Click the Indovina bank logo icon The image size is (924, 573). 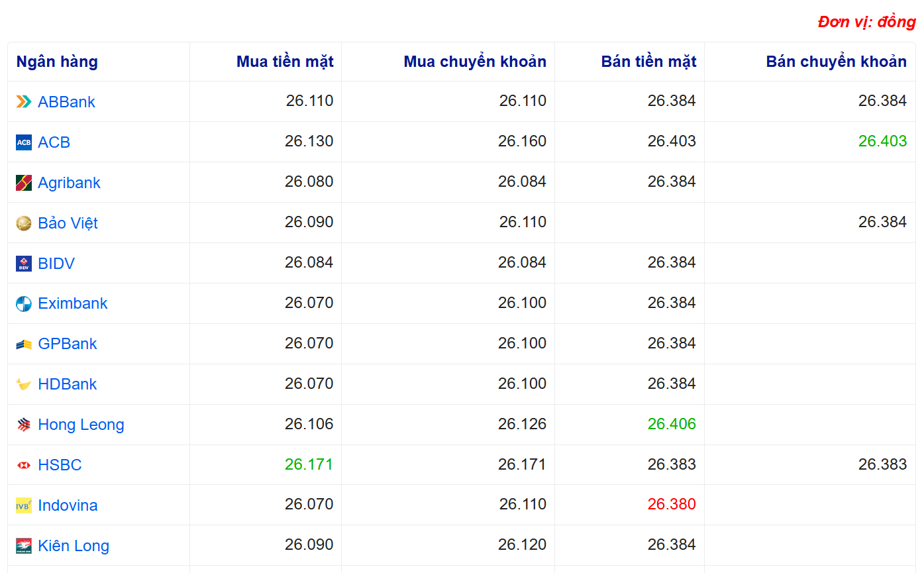24,506
